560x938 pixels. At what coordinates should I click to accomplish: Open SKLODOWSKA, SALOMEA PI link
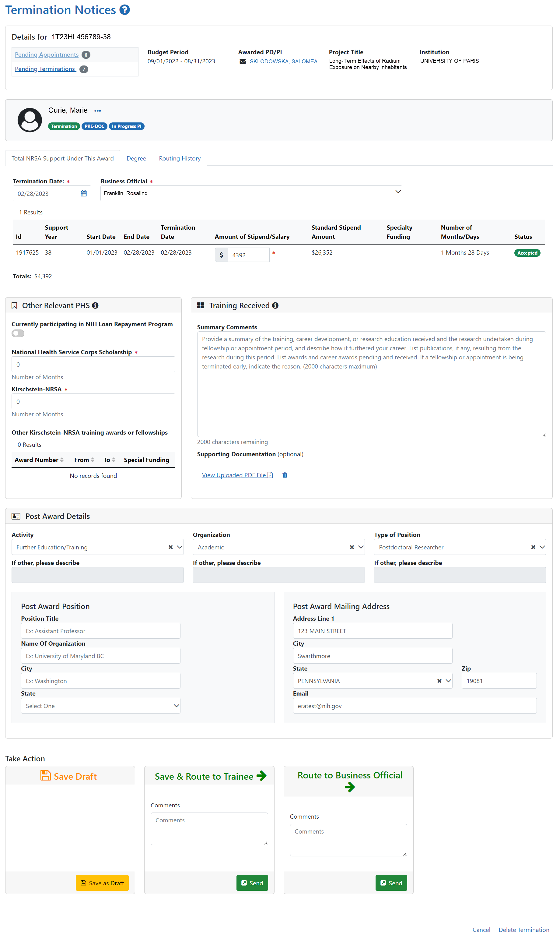tap(283, 62)
